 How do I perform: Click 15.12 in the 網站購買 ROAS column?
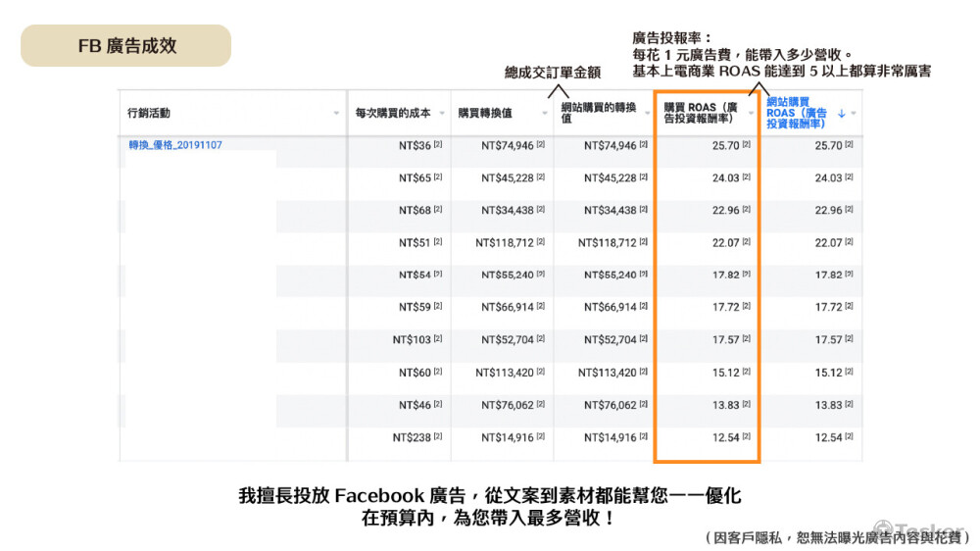click(x=828, y=373)
